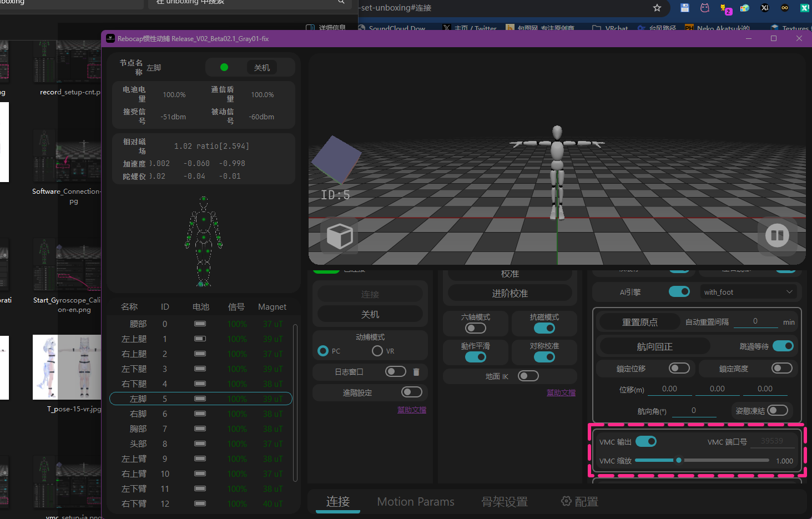This screenshot has height=519, width=812.
Task: Select the PC motion capture mode
Action: pos(323,351)
